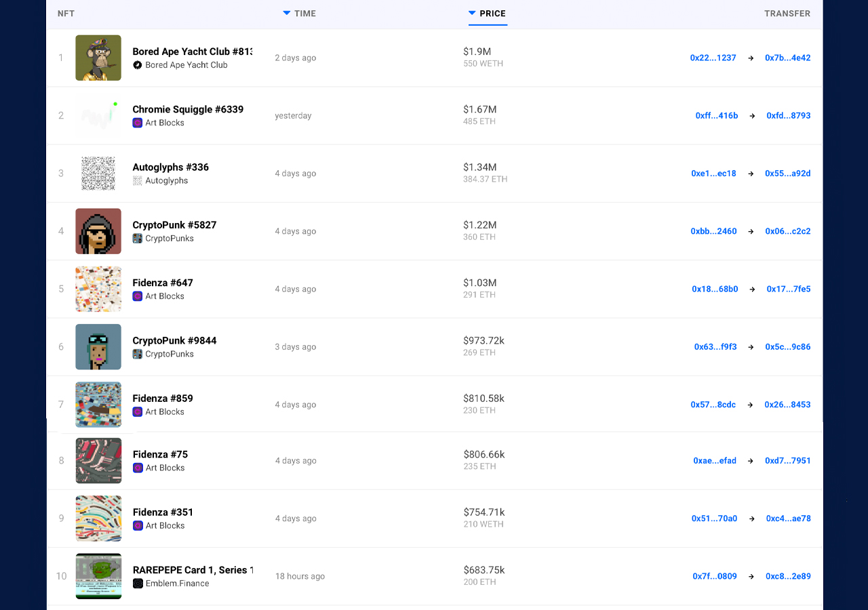Click Art Blocks icon under Chromie Squiggle #6339
This screenshot has width=868, height=610.
138,123
